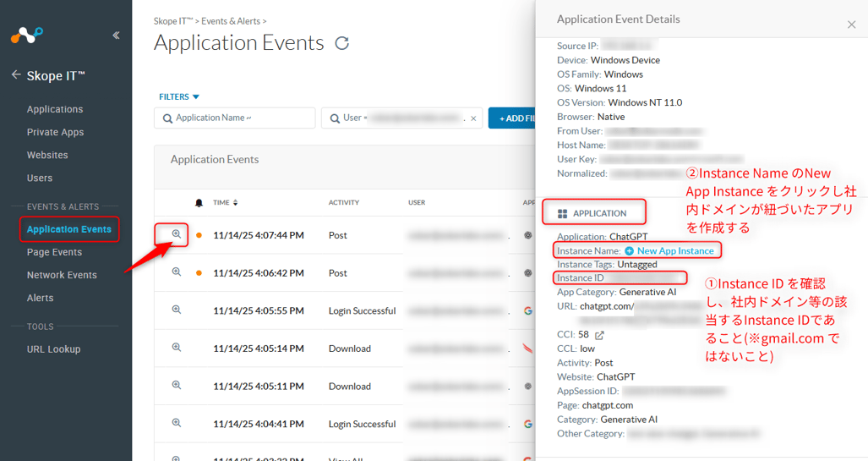This screenshot has height=461, width=868.
Task: Click magnifier icon for 4:05:14 PM event
Action: [x=177, y=348]
